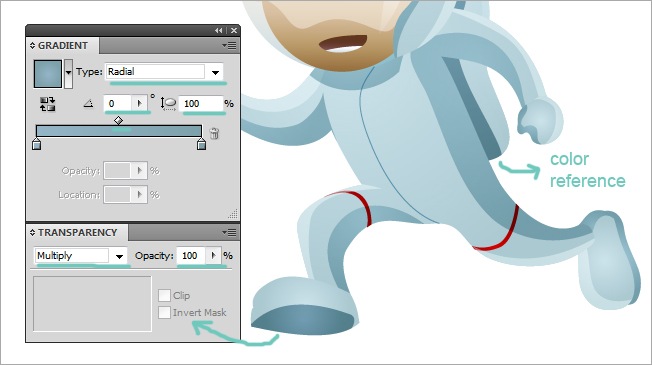
Task: Open the Gradient panel options menu
Action: click(229, 45)
